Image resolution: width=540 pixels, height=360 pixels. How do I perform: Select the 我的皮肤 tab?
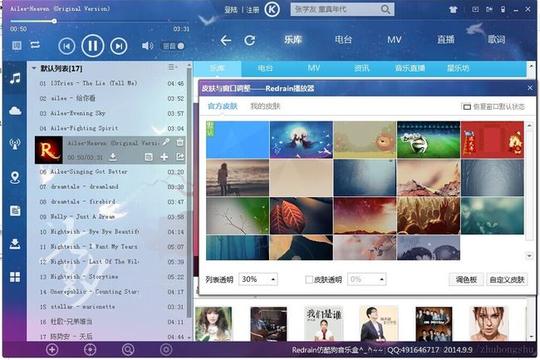(265, 106)
